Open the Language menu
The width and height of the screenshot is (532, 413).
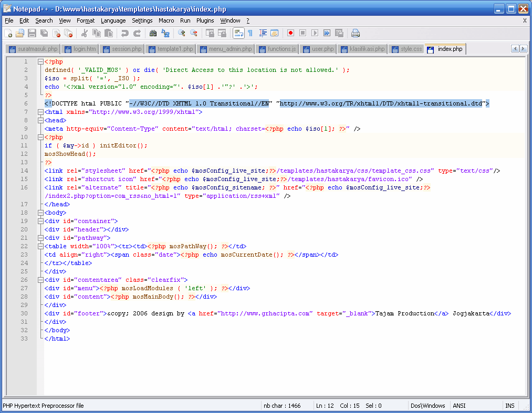[x=113, y=20]
